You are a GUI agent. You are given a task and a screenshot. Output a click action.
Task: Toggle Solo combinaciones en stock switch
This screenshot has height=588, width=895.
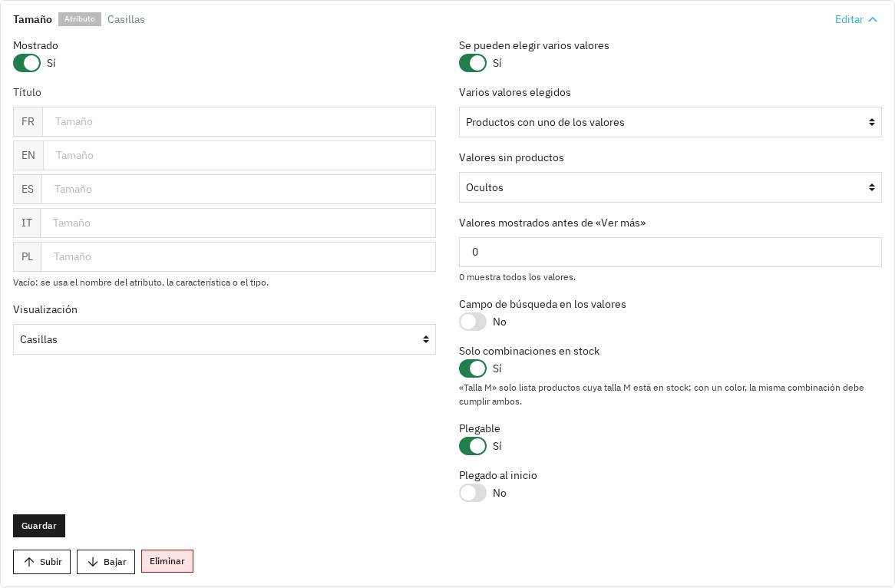tap(473, 368)
